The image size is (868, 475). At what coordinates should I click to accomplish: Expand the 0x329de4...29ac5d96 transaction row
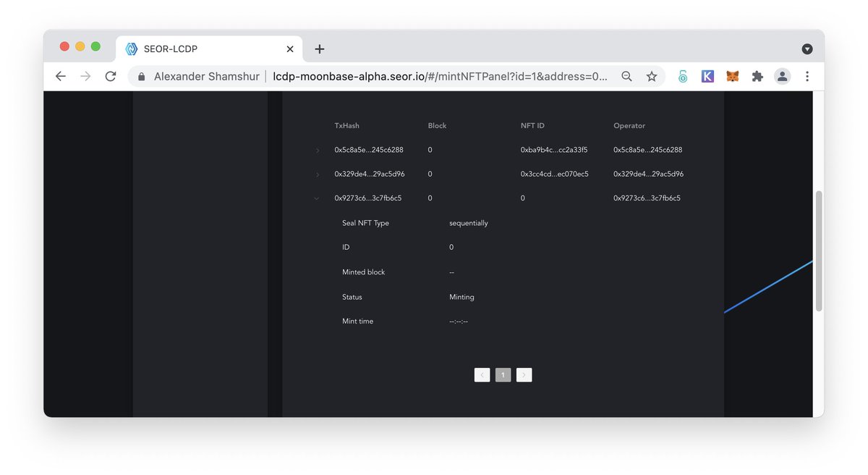[x=317, y=175]
